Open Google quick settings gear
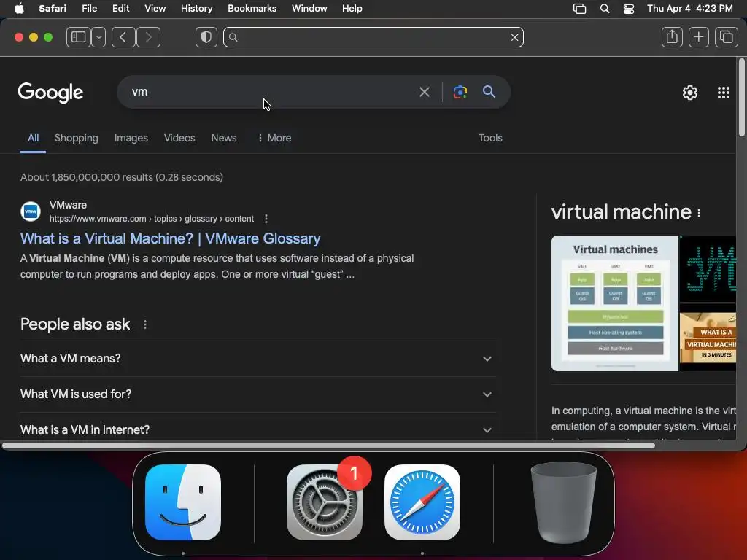The height and width of the screenshot is (560, 747). point(690,93)
